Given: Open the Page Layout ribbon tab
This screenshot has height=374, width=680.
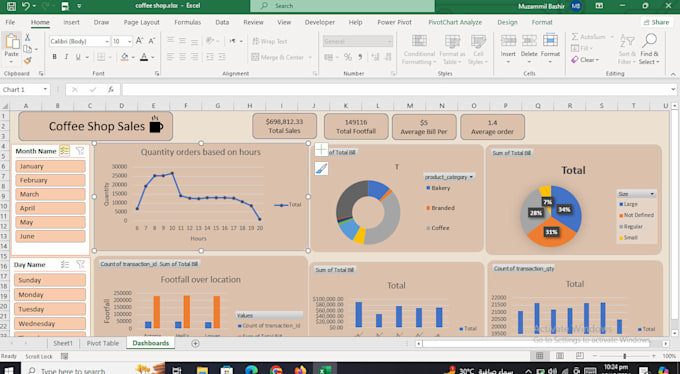Looking at the screenshot, I should [141, 22].
